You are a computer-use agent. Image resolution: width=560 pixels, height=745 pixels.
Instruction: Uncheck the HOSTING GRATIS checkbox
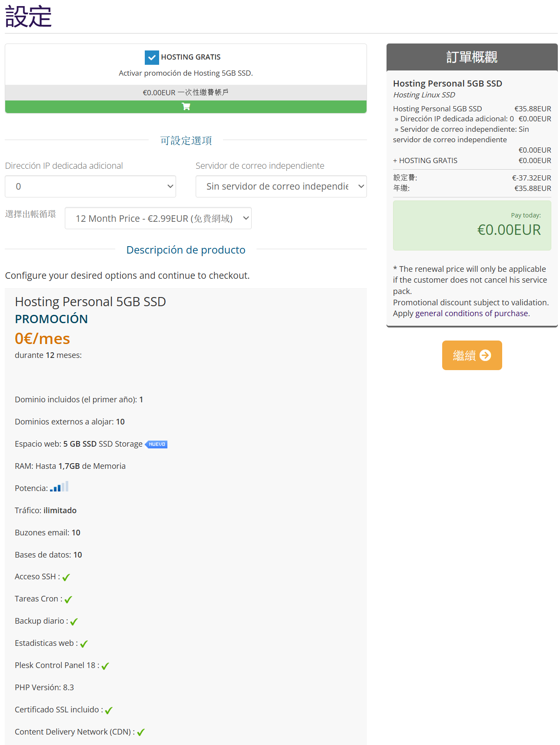(x=152, y=57)
